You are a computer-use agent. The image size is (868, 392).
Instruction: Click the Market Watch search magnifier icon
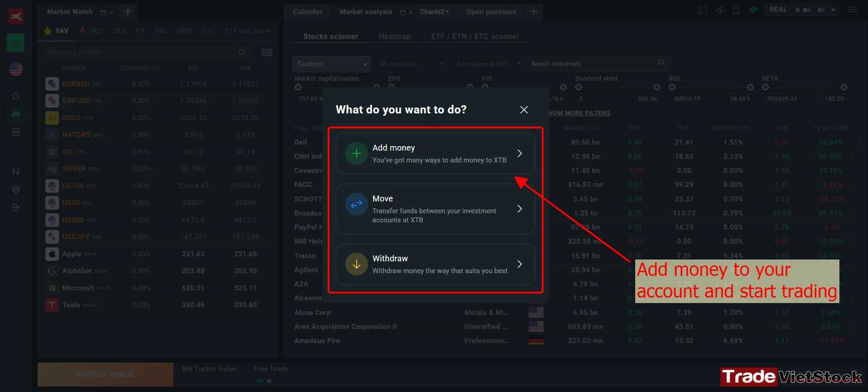(x=242, y=52)
